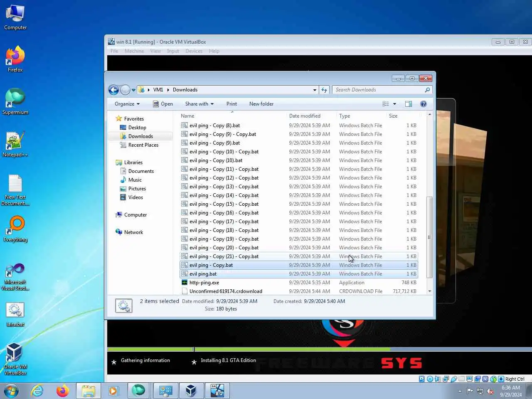532x399 pixels.
Task: Toggle the preview pane button
Action: point(409,104)
